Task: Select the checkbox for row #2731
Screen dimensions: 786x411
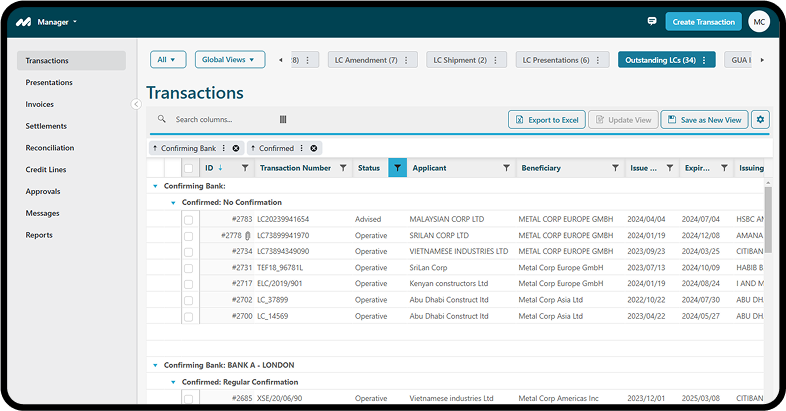Action: pyautogui.click(x=188, y=268)
